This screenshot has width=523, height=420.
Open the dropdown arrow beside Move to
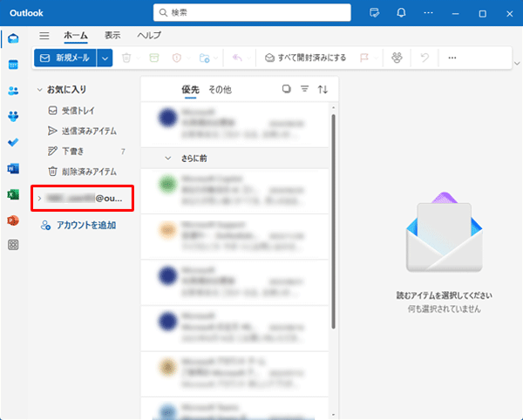coord(216,58)
